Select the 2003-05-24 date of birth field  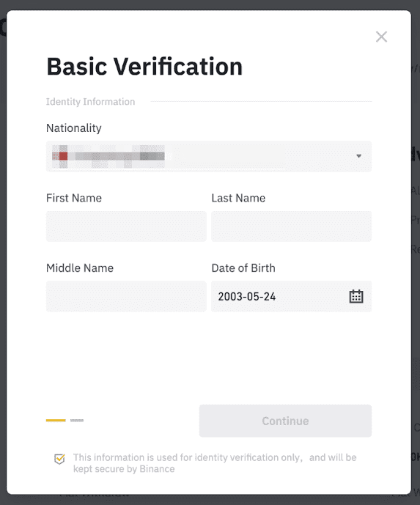[x=291, y=296]
